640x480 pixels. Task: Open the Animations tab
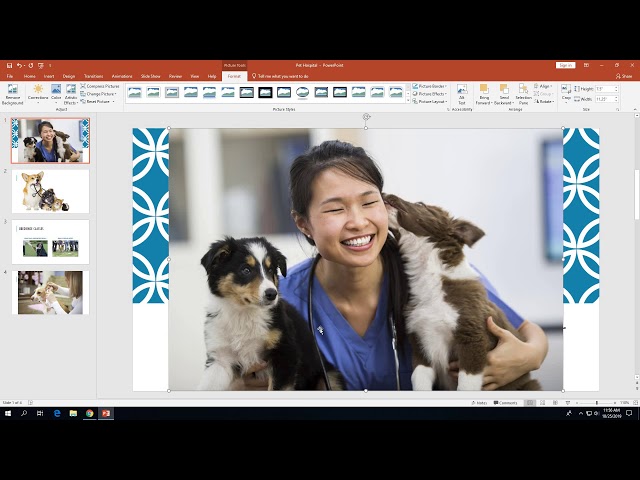coord(122,76)
